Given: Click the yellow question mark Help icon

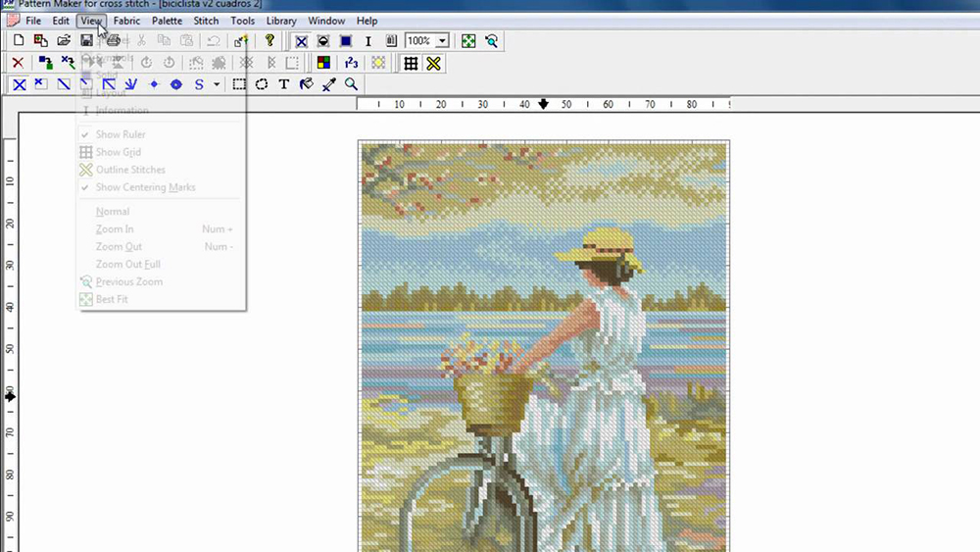Looking at the screenshot, I should pos(269,40).
